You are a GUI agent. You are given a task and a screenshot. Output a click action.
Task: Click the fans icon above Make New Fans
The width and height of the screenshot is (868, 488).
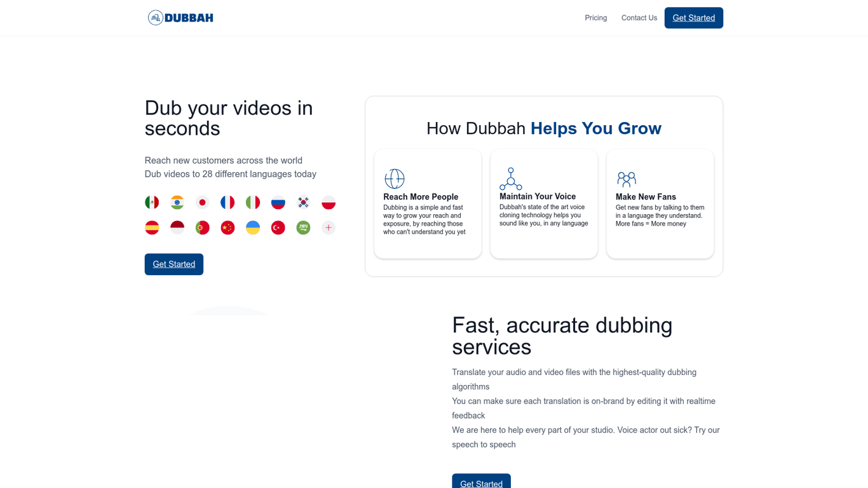pos(627,179)
